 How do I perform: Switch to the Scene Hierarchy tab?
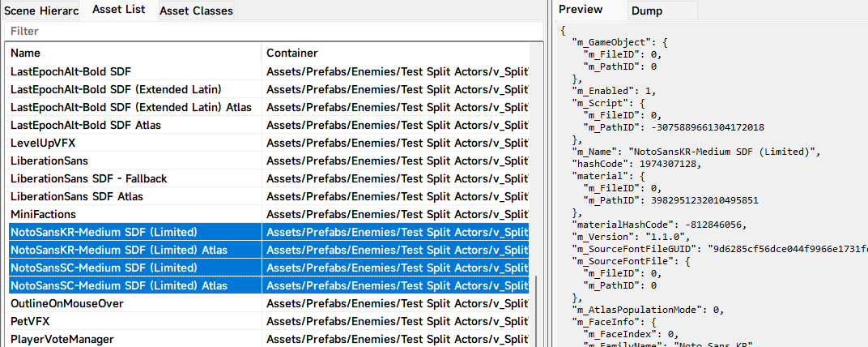pyautogui.click(x=40, y=11)
